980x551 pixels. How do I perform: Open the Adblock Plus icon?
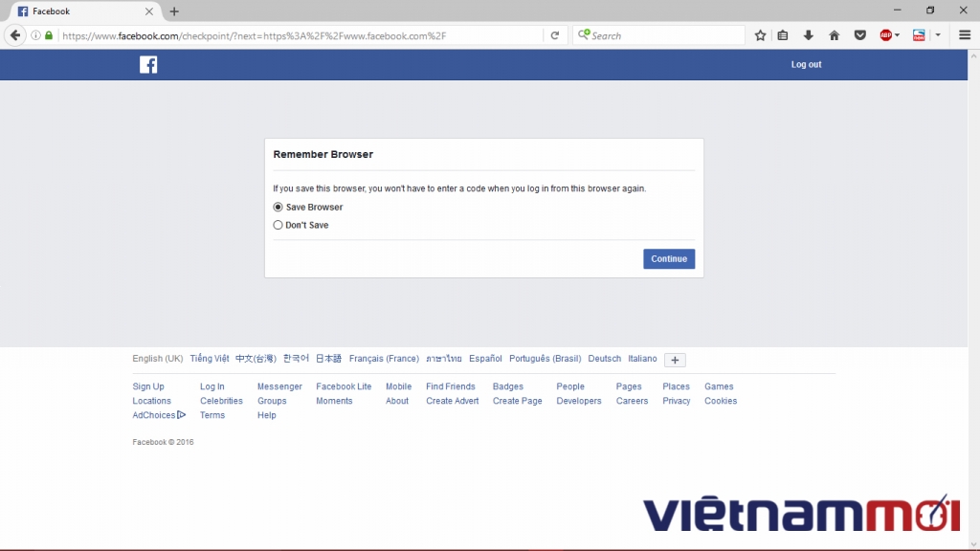tap(885, 35)
